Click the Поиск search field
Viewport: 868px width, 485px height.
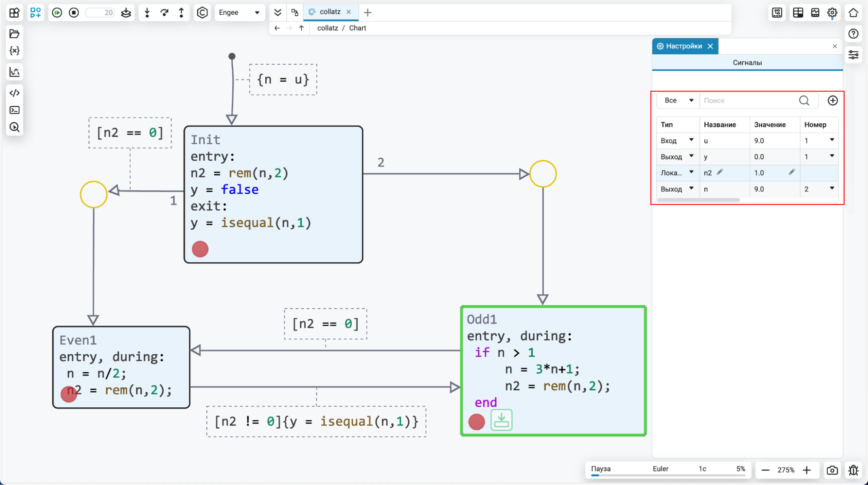coord(749,100)
